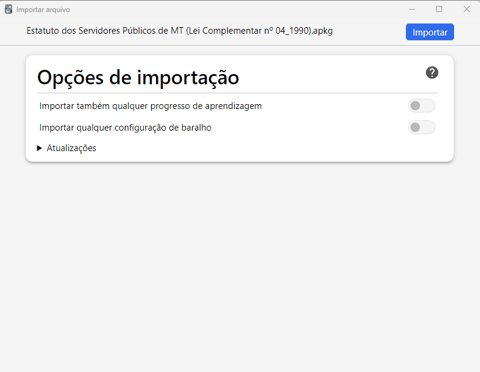Expand Atualizações using the disclosure triangle
Image resolution: width=480 pixels, height=372 pixels.
(39, 148)
